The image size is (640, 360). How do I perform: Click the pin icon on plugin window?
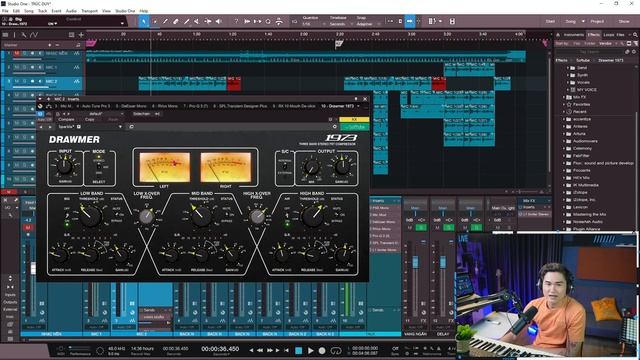point(356,99)
